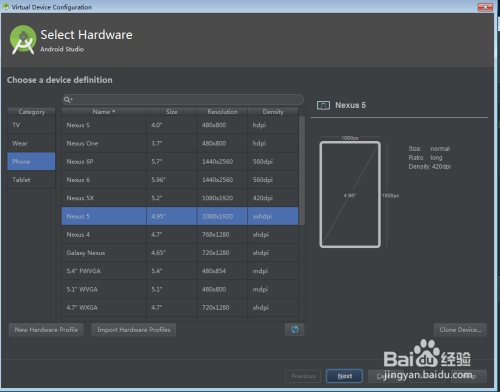Click Clone Device button
The image size is (500, 392).
(x=460, y=330)
